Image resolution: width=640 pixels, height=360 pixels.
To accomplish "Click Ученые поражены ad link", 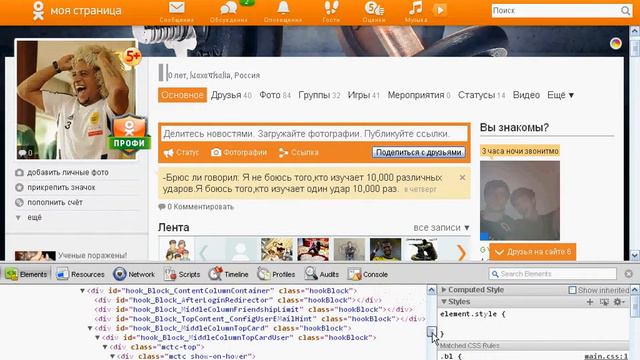I will [x=92, y=256].
